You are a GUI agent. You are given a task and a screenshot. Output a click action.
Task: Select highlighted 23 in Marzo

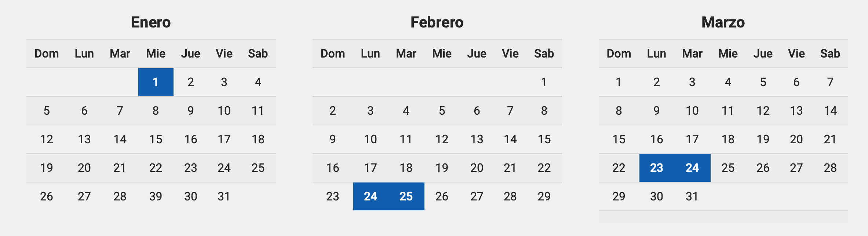click(657, 168)
